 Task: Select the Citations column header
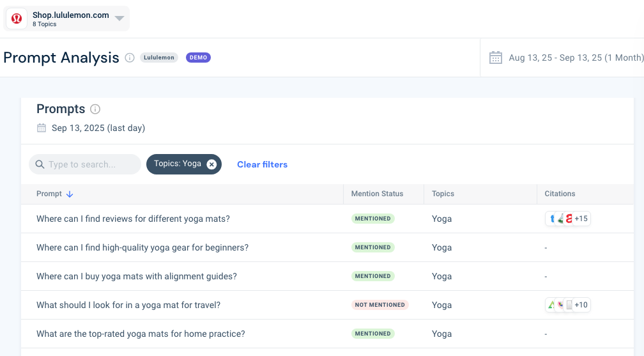pyautogui.click(x=560, y=194)
